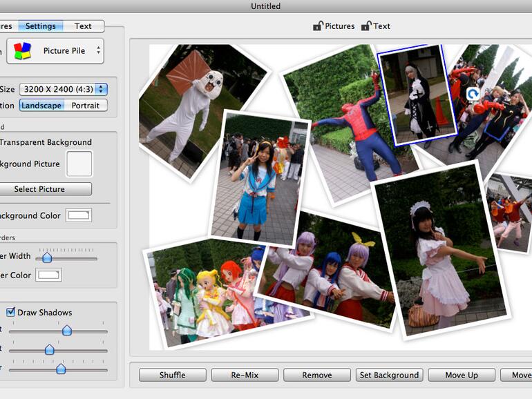Screen dimensions: 532x399
Task: Click the lock icon beside Pictures
Action: (x=318, y=26)
